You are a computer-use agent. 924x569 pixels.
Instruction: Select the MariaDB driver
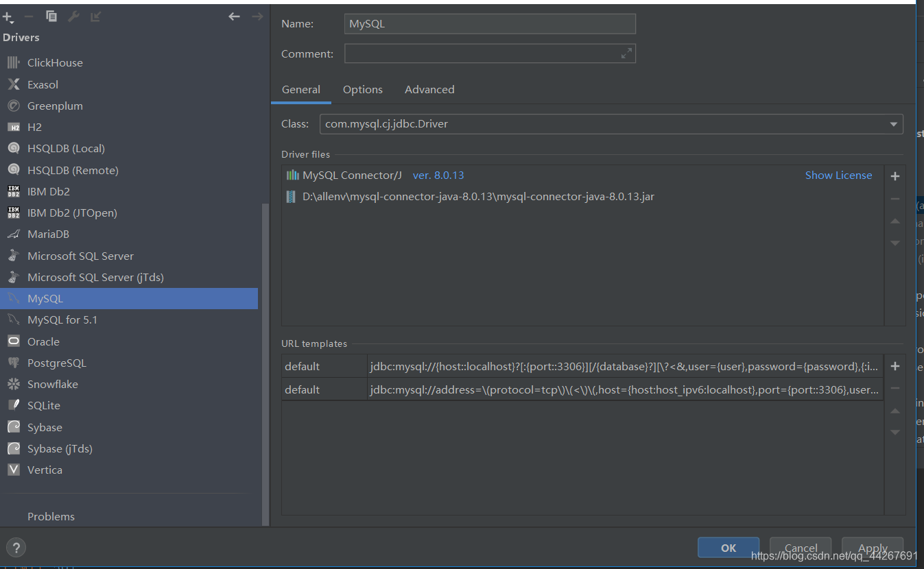(x=129, y=234)
